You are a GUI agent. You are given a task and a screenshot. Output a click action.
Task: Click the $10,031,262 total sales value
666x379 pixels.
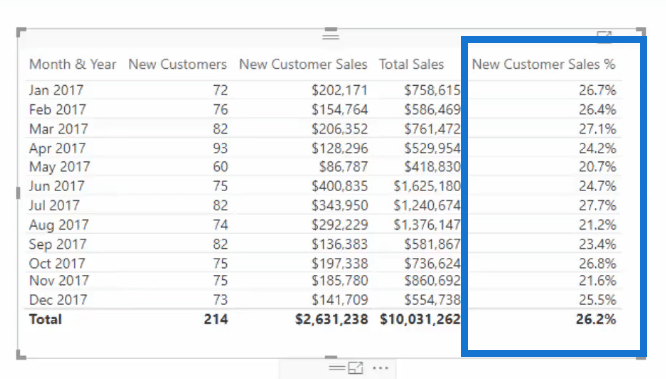(x=420, y=319)
